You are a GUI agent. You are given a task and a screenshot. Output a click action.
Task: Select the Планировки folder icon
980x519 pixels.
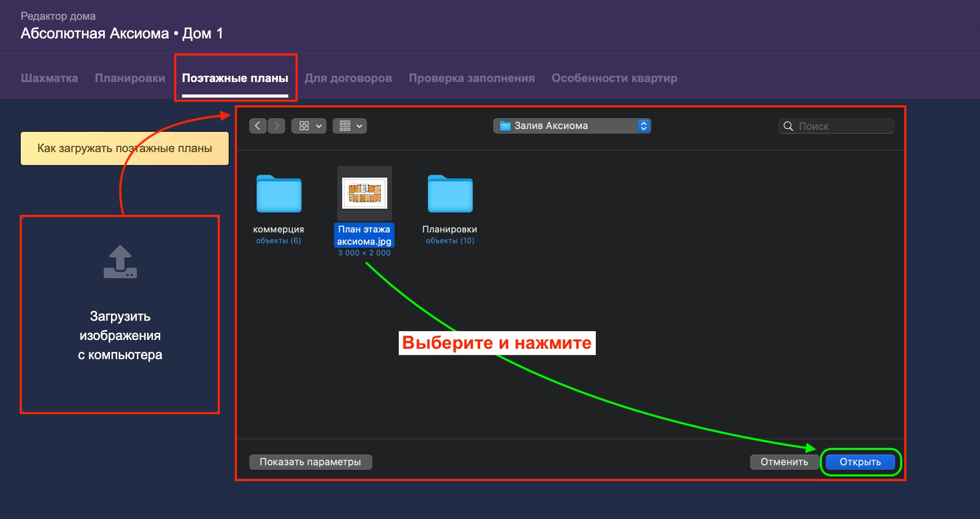click(450, 194)
